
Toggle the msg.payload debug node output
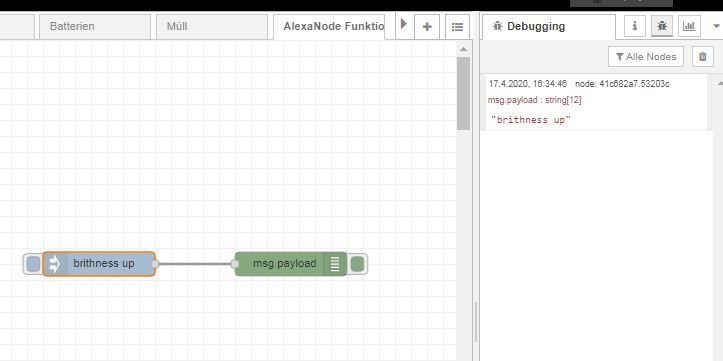(357, 264)
